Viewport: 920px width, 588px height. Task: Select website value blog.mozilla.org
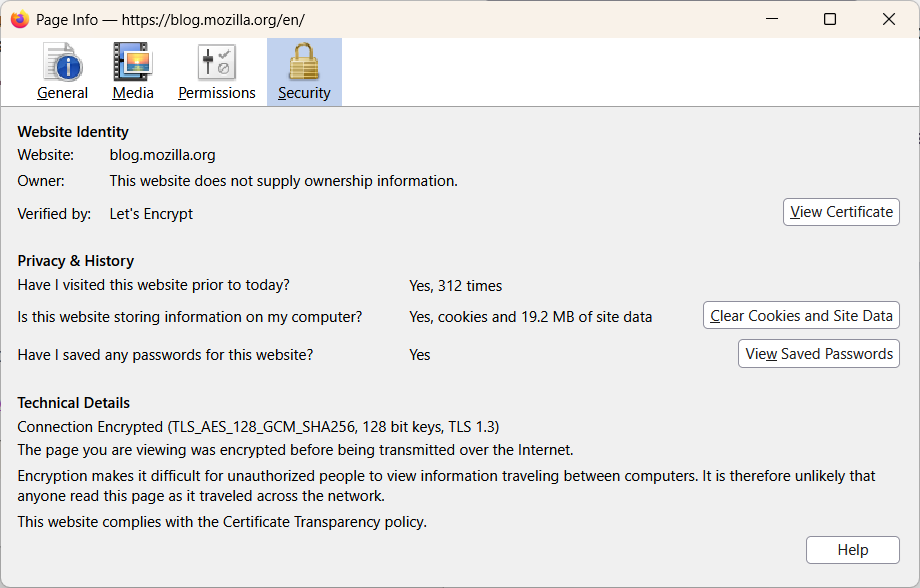coord(163,155)
